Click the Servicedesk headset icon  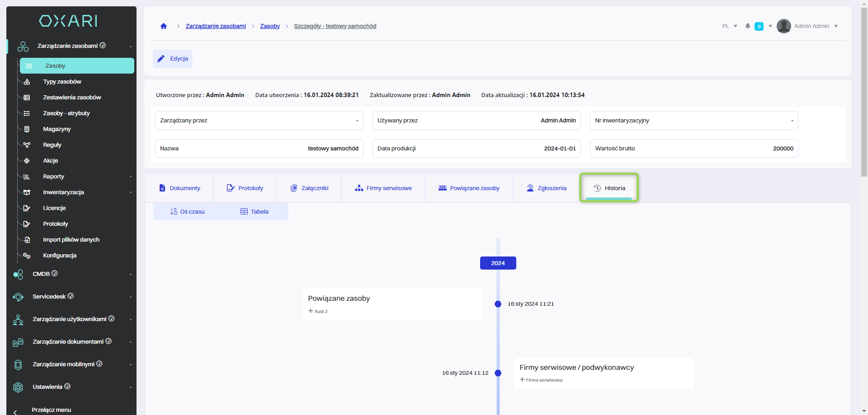pos(18,297)
